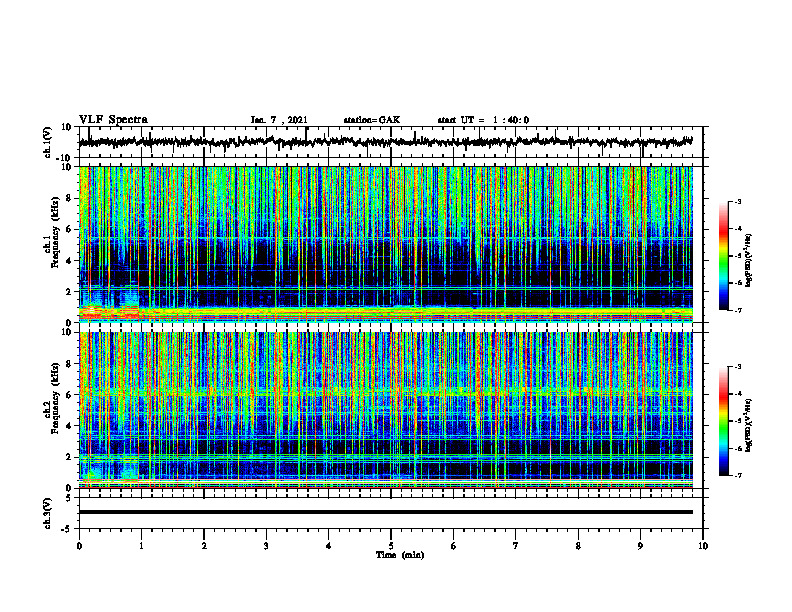Viewport: 792px width, 612px height.
Task: Click the ch.1 "Frequency (kHz)" axis title
Action: tap(55, 232)
